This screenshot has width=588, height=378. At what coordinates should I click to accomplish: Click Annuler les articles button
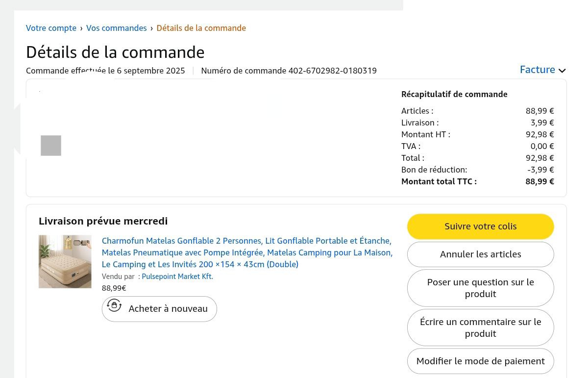(x=480, y=254)
